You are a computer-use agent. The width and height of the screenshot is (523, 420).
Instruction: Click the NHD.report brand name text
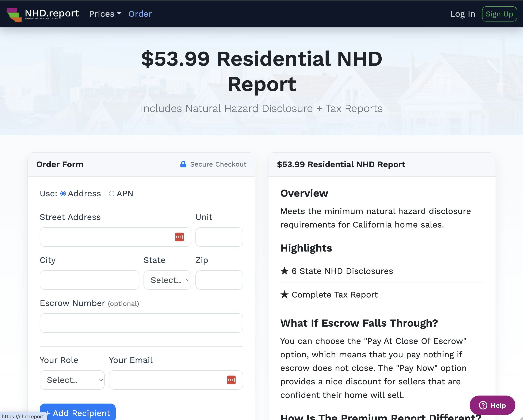[x=52, y=13]
